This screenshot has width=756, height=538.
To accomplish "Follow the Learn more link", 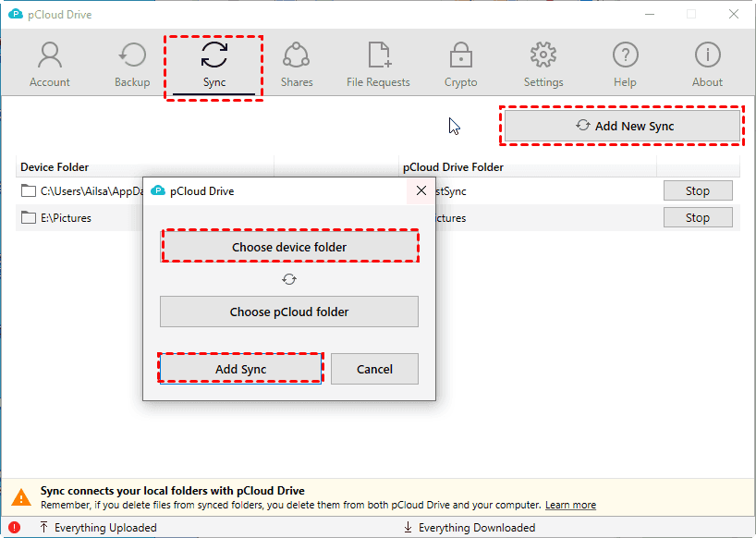I will tap(570, 505).
